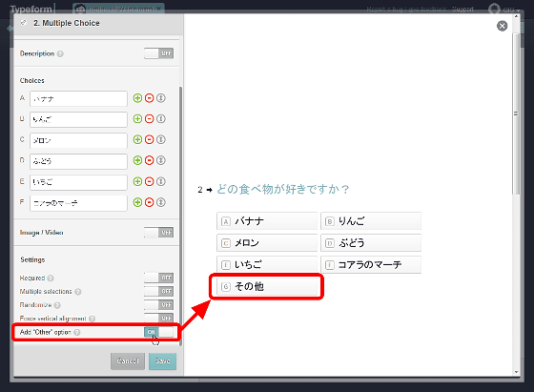Turn on the Required setting
The image size is (534, 392).
[158, 278]
